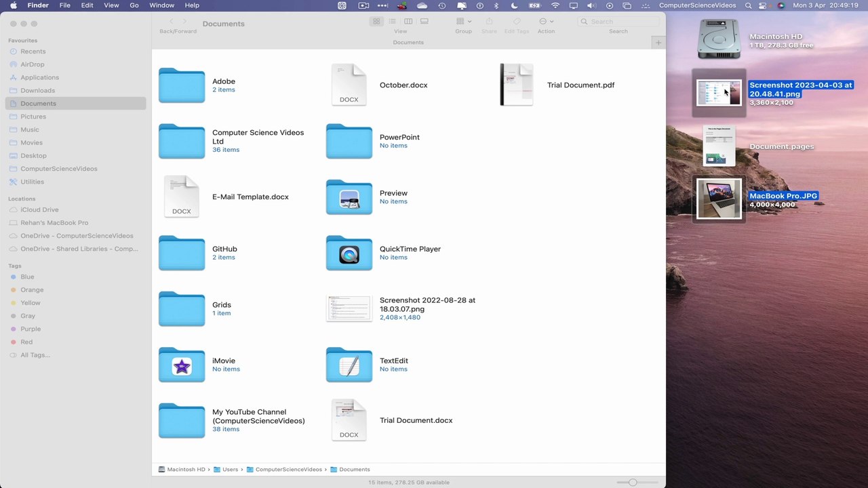Filter by the Orange tag
The height and width of the screenshot is (488, 868).
75,289
